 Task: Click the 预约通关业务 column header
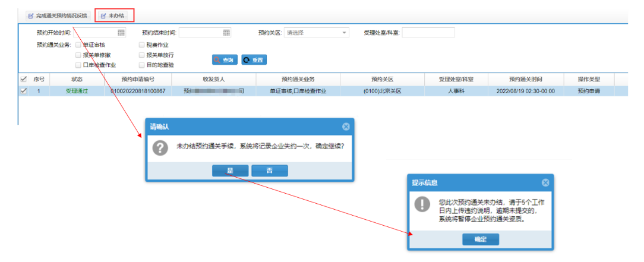coord(298,79)
